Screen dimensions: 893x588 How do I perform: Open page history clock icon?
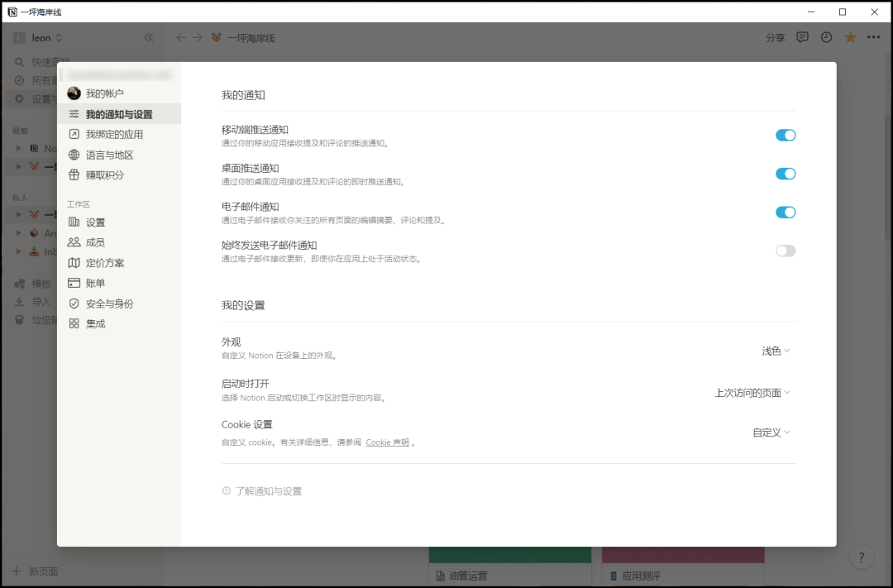click(826, 37)
